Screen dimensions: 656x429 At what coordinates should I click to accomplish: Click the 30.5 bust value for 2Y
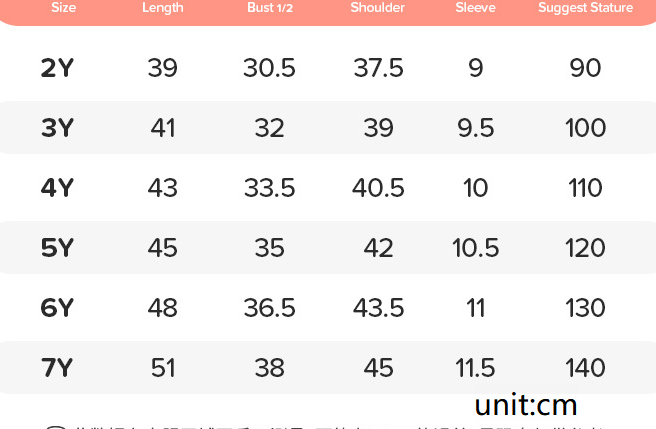tap(269, 68)
